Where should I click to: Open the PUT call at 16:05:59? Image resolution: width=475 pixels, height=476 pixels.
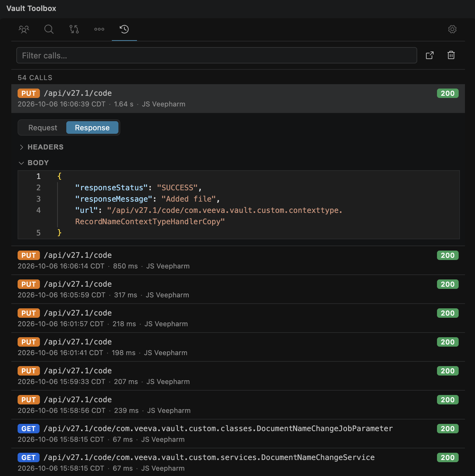click(x=238, y=289)
